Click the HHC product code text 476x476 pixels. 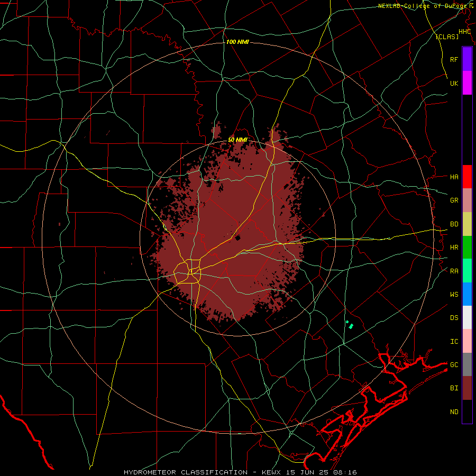[464, 32]
